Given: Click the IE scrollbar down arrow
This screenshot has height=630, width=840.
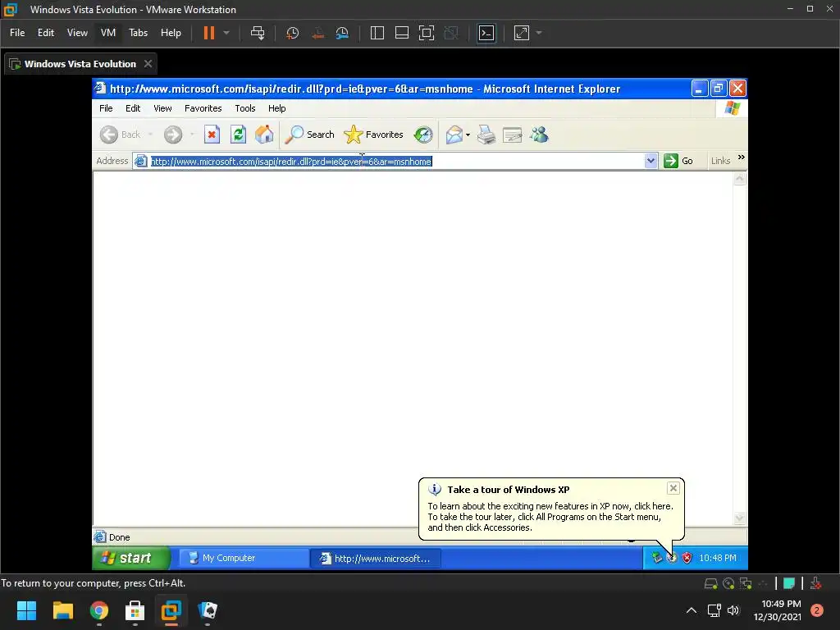Looking at the screenshot, I should [740, 518].
